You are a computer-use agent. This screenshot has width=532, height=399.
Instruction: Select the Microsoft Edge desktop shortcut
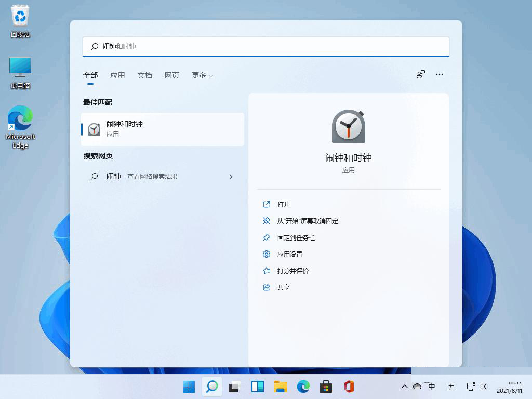20,127
